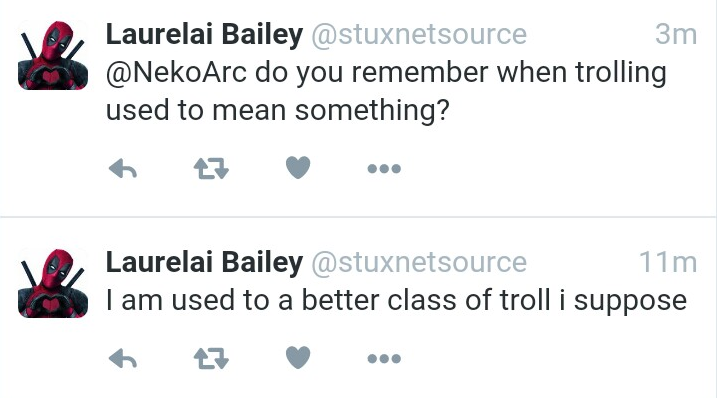Screen dimensions: 717x398
Task: Open the 11m timestamp permalink
Action: [x=668, y=263]
